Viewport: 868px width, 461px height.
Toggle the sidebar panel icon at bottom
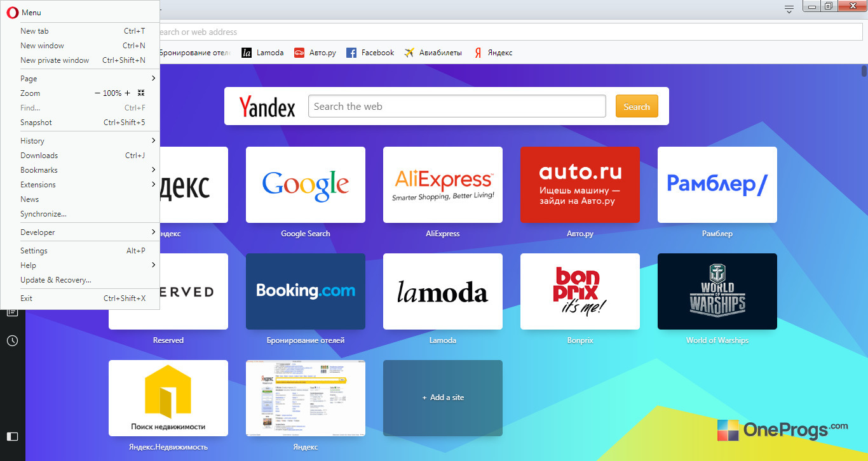tap(12, 436)
